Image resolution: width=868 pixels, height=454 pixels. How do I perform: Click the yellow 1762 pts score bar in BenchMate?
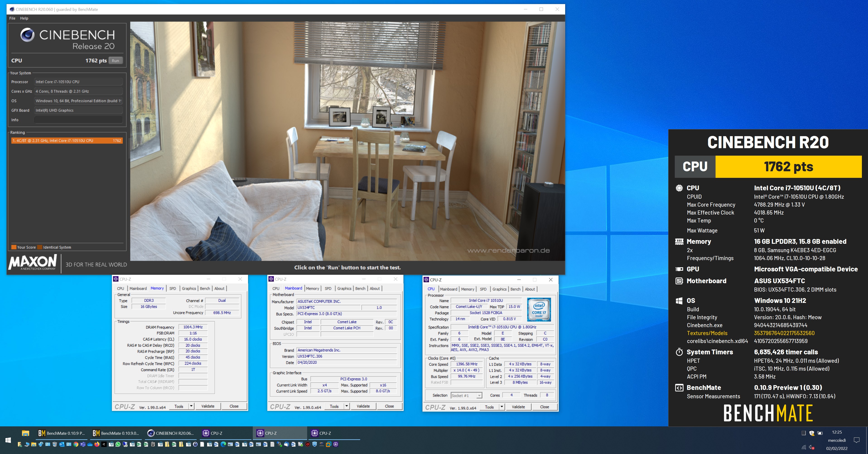(x=788, y=167)
